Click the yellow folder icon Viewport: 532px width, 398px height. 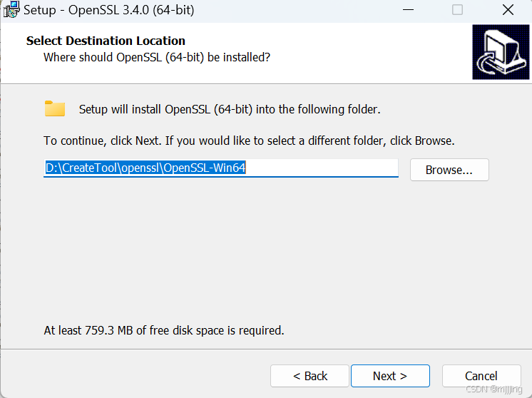55,108
